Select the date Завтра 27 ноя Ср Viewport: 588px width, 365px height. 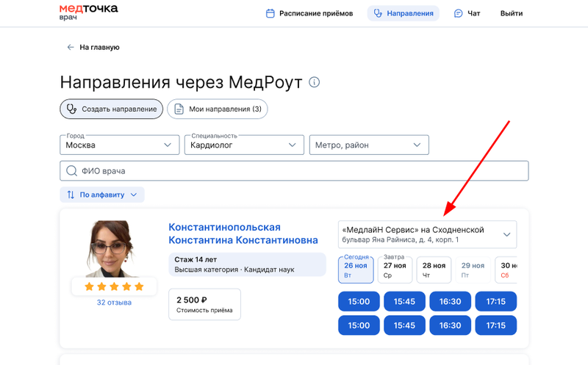tap(395, 270)
